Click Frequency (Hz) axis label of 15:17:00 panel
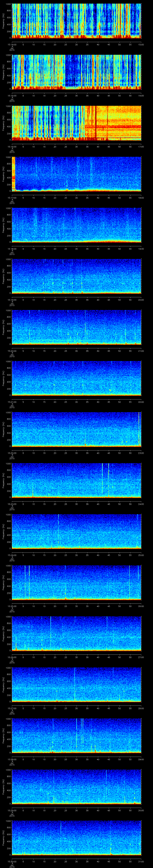 (x=3, y=174)
